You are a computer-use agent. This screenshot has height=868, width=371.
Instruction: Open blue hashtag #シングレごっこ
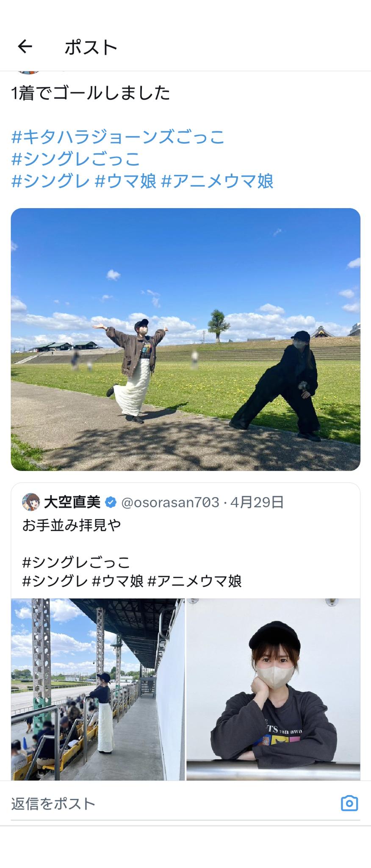(x=75, y=159)
